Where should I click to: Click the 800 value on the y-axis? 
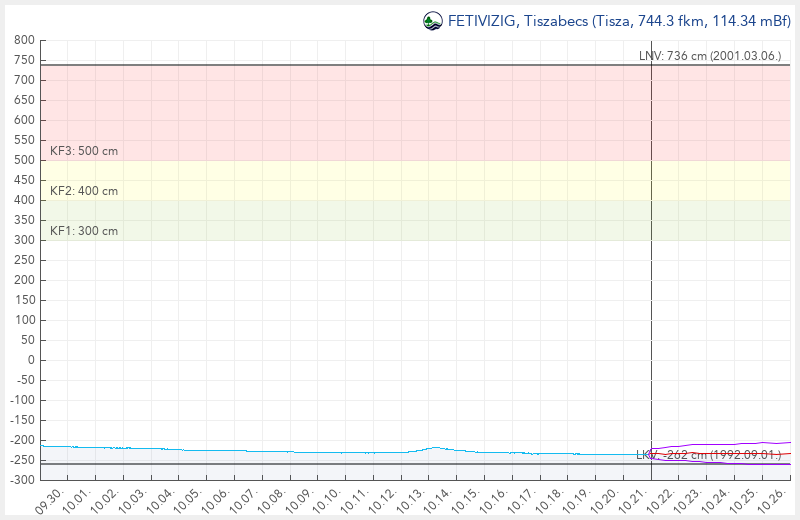tap(25, 40)
